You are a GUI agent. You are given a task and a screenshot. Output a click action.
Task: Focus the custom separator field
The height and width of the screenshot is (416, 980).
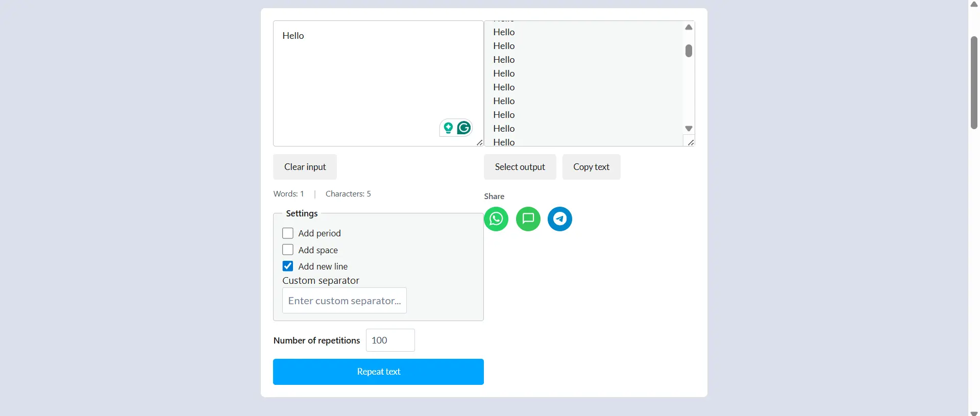(x=345, y=301)
